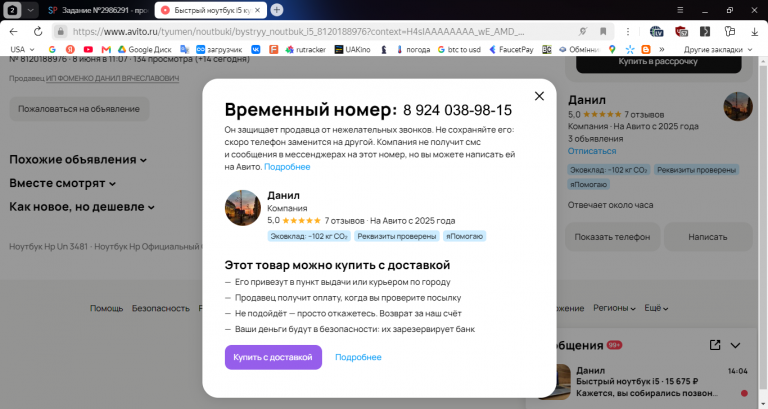Expand the Похожие объявления section

click(78, 160)
